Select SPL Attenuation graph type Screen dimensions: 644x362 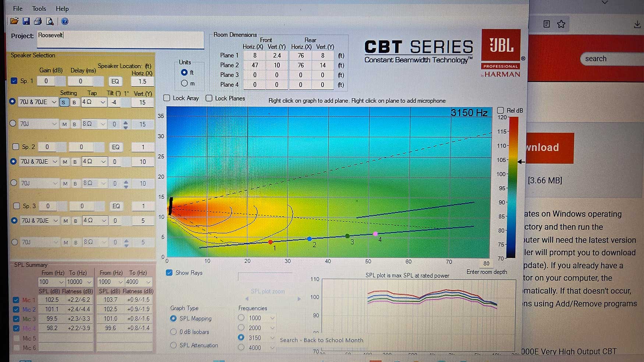173,345
